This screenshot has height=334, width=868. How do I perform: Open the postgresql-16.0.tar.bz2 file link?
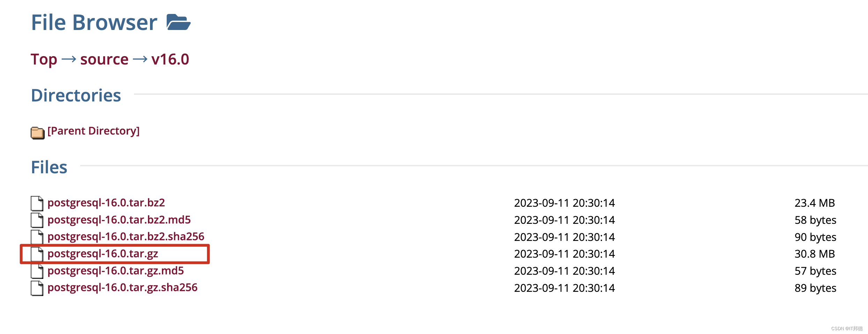click(106, 203)
